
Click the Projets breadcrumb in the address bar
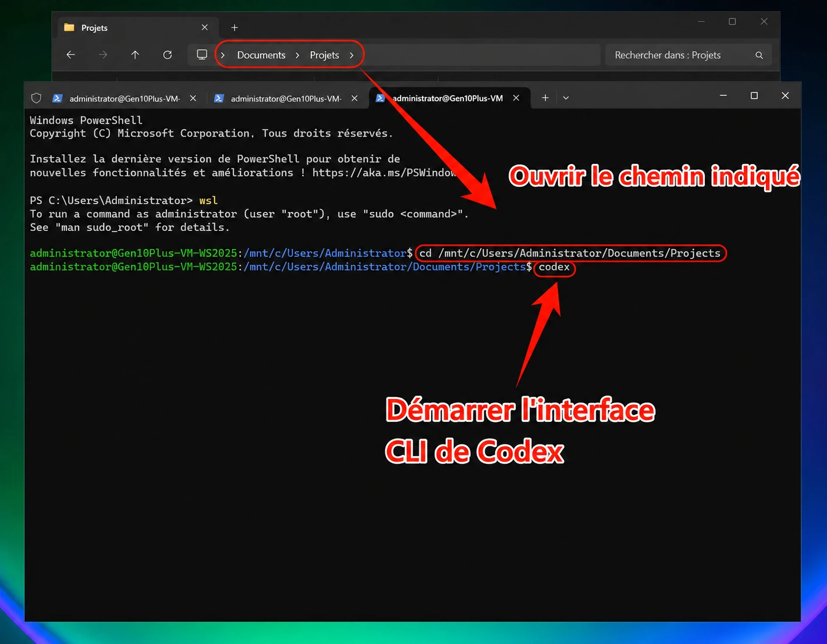[x=324, y=55]
